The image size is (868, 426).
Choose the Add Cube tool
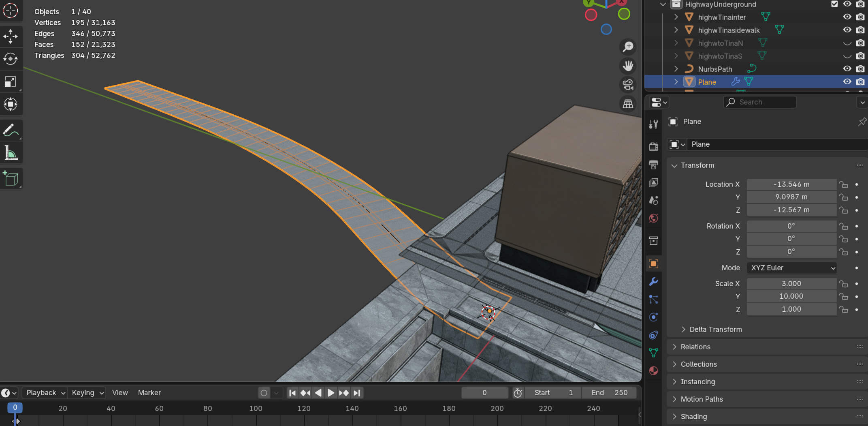tap(11, 179)
